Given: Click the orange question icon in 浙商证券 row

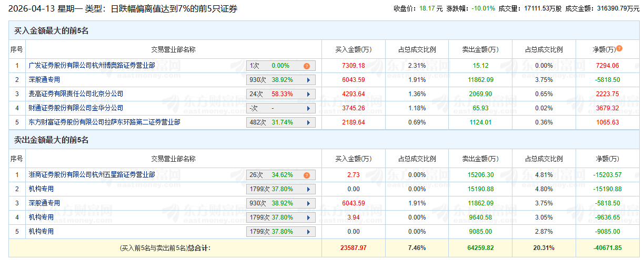Looking at the screenshot, I should (x=306, y=175).
